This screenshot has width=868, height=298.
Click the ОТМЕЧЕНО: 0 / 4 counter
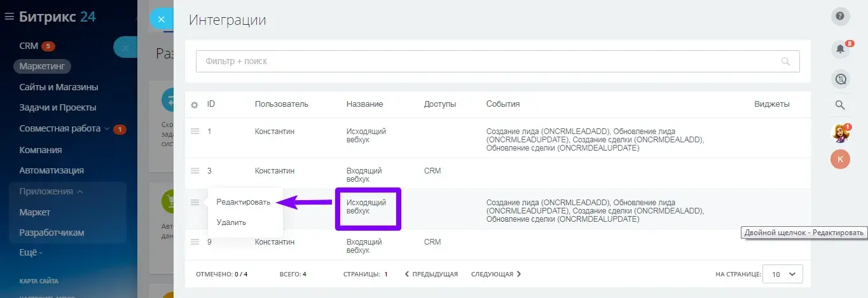pyautogui.click(x=222, y=274)
